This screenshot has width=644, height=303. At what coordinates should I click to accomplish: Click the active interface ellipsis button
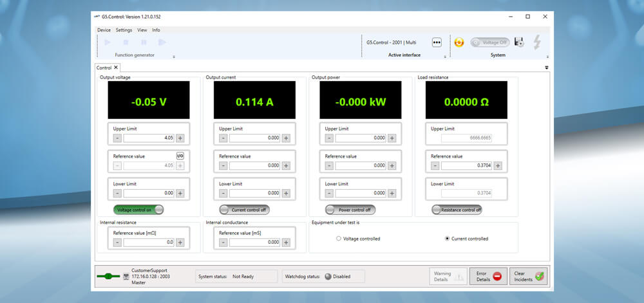coord(437,42)
